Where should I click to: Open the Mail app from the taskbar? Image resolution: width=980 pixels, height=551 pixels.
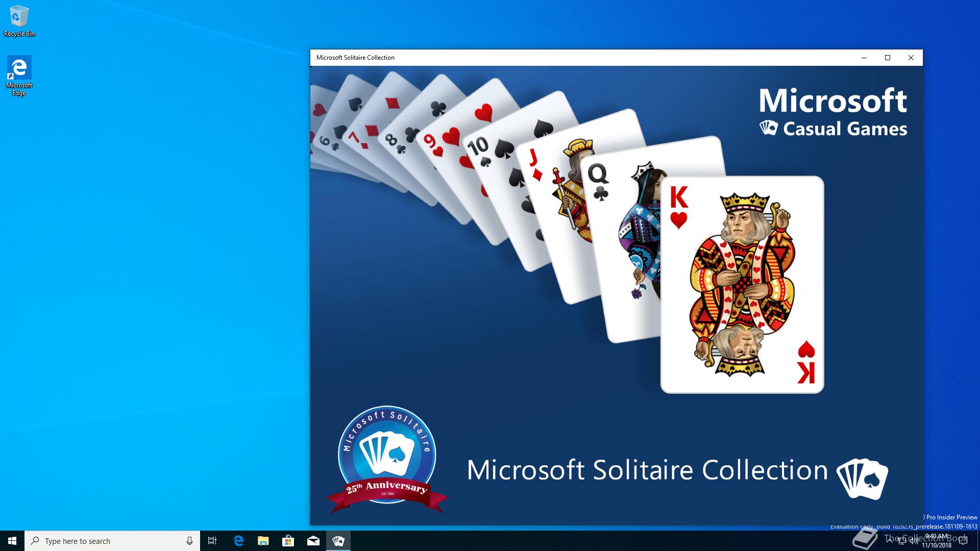click(313, 541)
